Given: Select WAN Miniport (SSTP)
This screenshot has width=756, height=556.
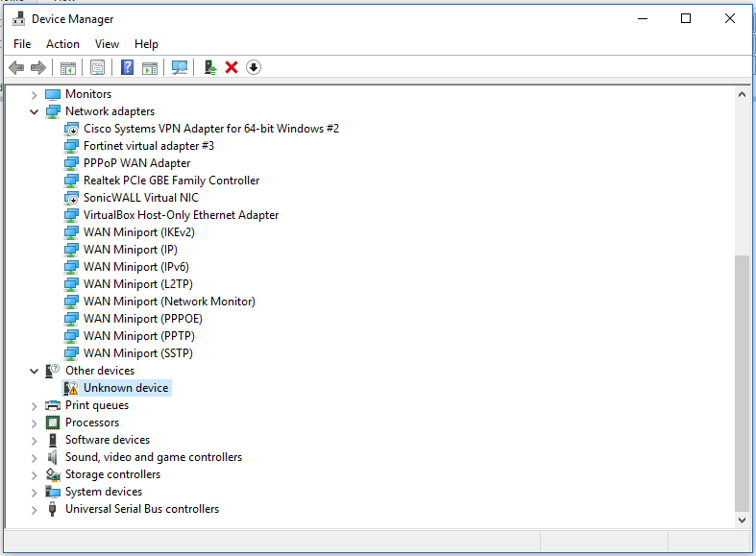Looking at the screenshot, I should (x=138, y=354).
